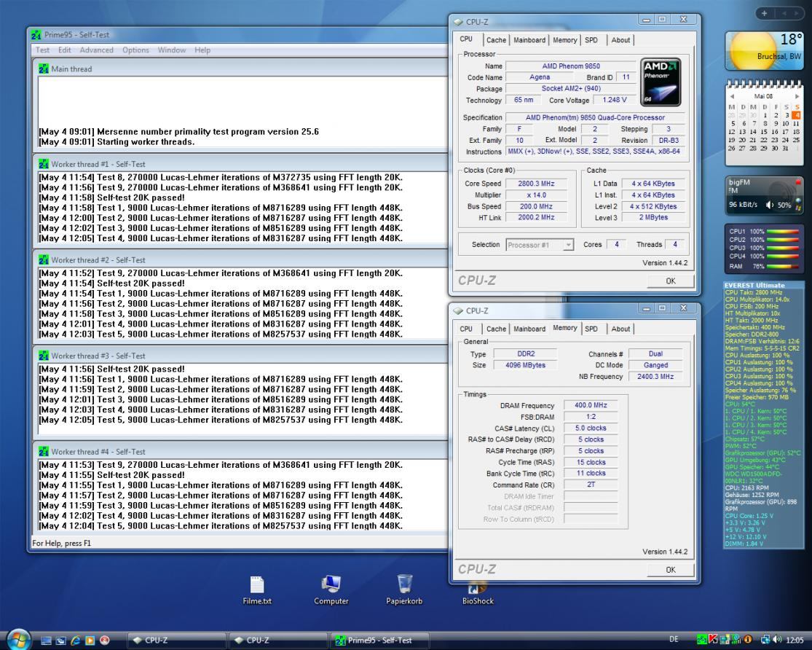812x650 pixels.
Task: Open the weather gadget showing Bruchsal, BW
Action: coord(765,51)
